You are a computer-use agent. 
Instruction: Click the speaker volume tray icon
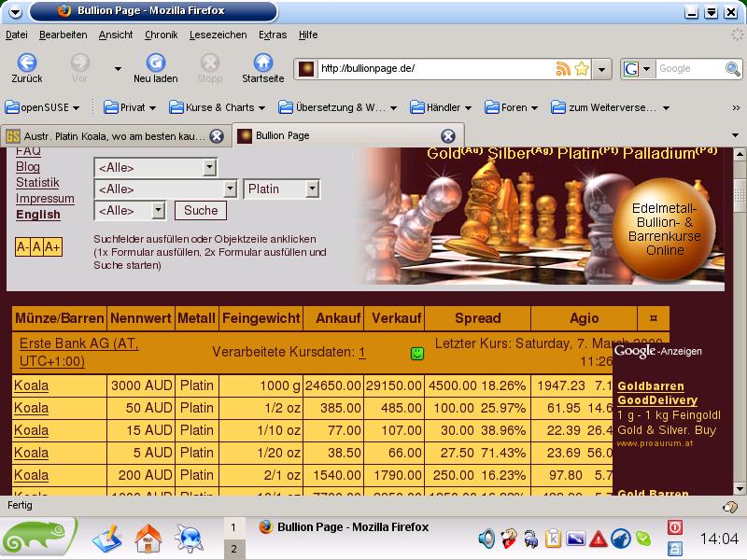[x=486, y=539]
